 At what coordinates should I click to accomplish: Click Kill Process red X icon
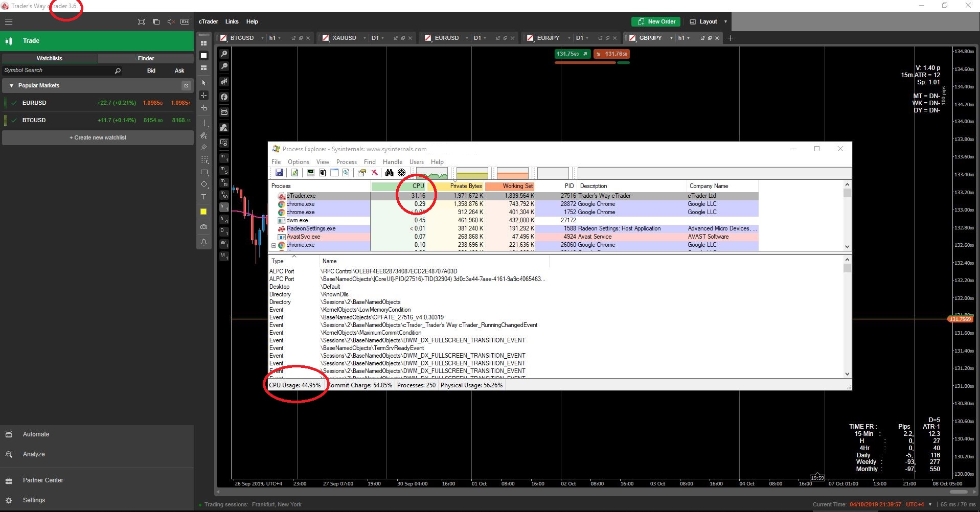pyautogui.click(x=374, y=173)
